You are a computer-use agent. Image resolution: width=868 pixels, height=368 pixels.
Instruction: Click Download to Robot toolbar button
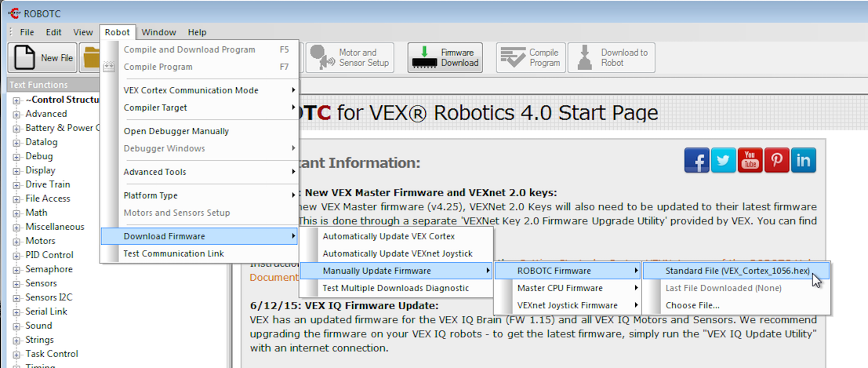pyautogui.click(x=611, y=57)
